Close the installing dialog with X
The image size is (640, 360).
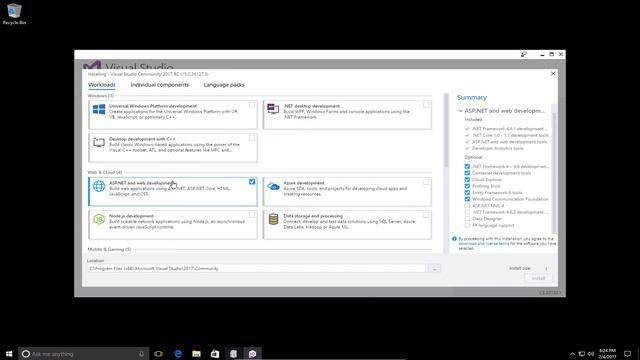tap(553, 73)
